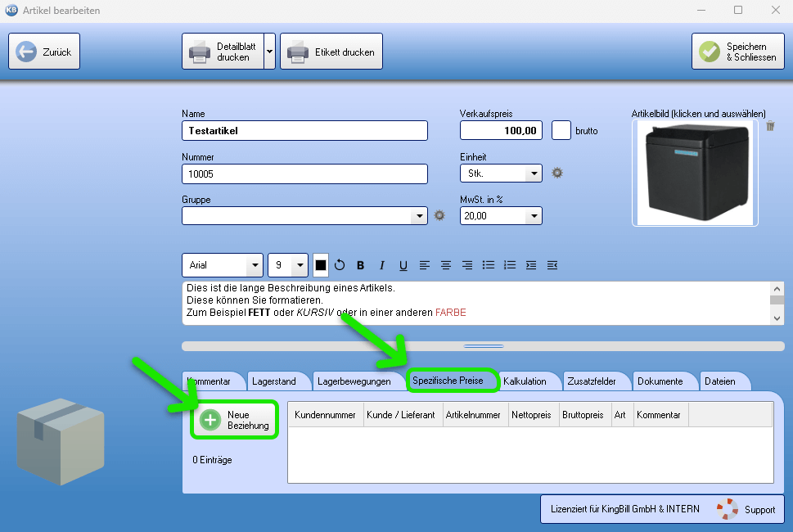Open the black text color swatch

[321, 265]
